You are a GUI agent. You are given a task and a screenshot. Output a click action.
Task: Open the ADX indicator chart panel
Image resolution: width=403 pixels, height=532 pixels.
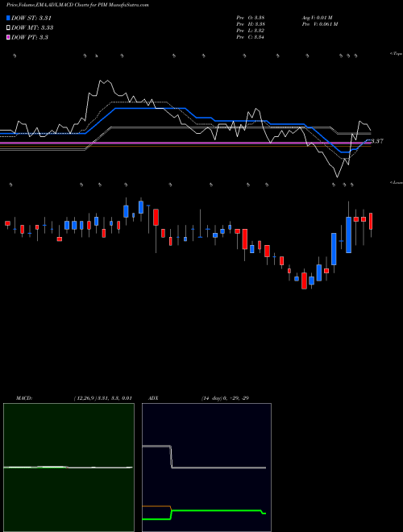point(206,468)
